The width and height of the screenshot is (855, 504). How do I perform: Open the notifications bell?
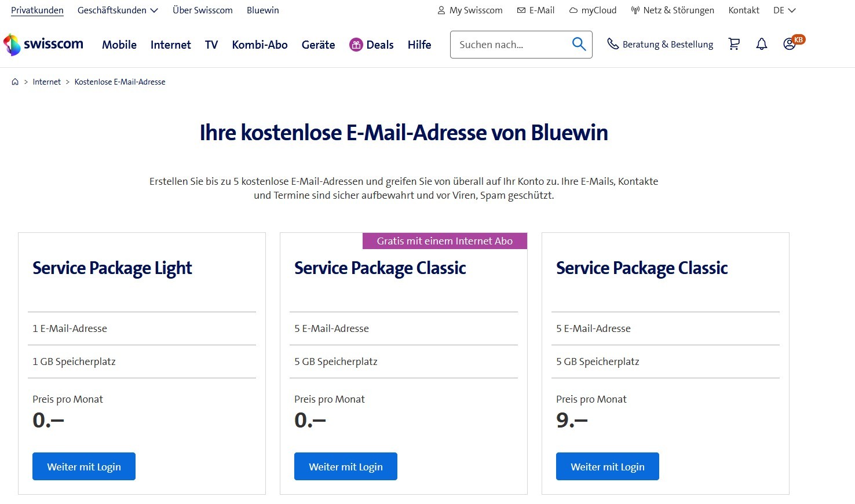pos(762,44)
